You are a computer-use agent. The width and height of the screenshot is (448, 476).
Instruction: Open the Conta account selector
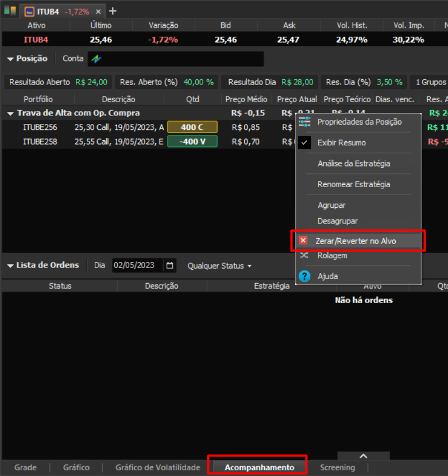coord(176,59)
